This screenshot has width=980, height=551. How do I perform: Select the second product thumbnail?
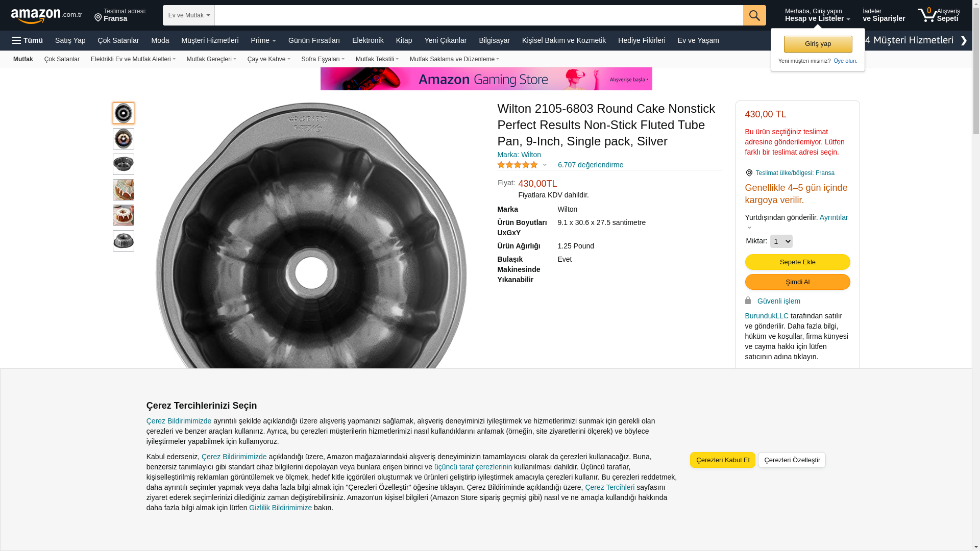coord(124,139)
